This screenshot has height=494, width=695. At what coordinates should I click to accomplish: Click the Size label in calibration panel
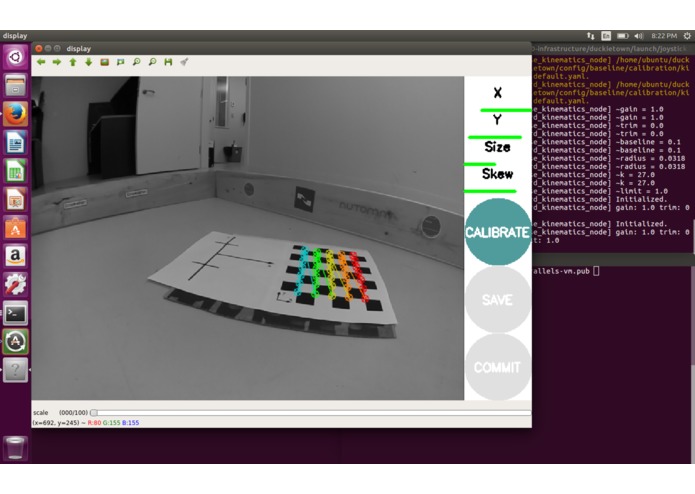click(x=497, y=147)
